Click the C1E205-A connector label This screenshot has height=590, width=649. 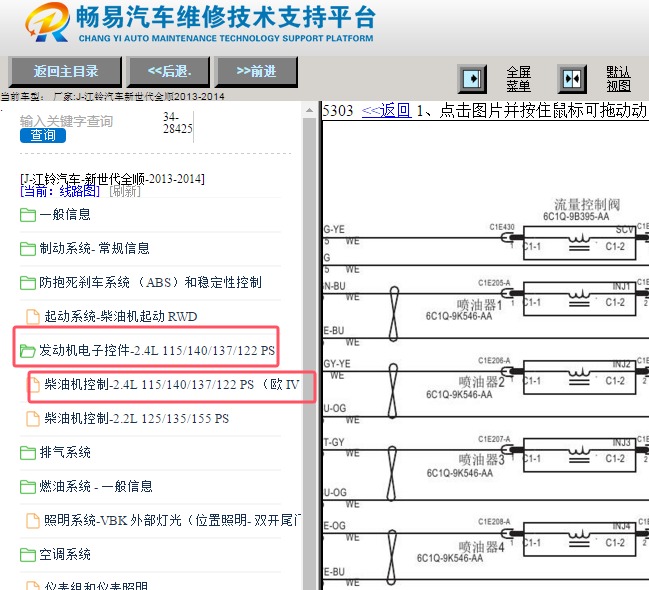[494, 283]
